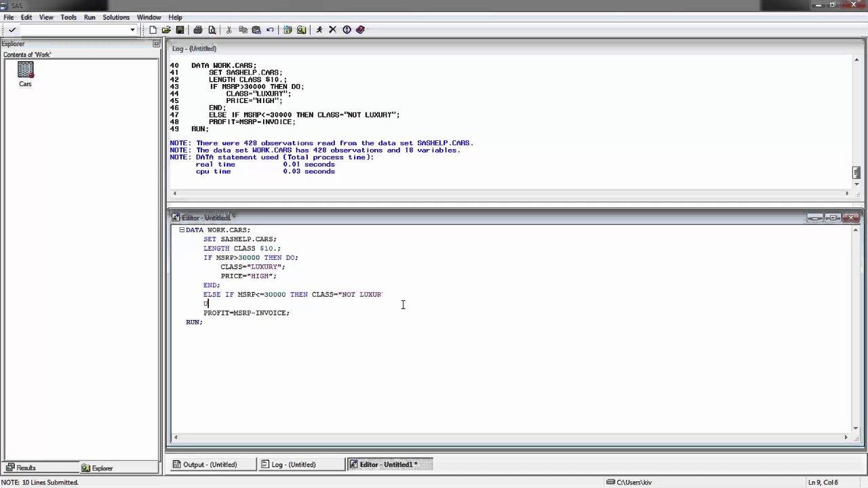Open the command box dropdown arrow
This screenshot has width=868, height=488.
pos(133,30)
